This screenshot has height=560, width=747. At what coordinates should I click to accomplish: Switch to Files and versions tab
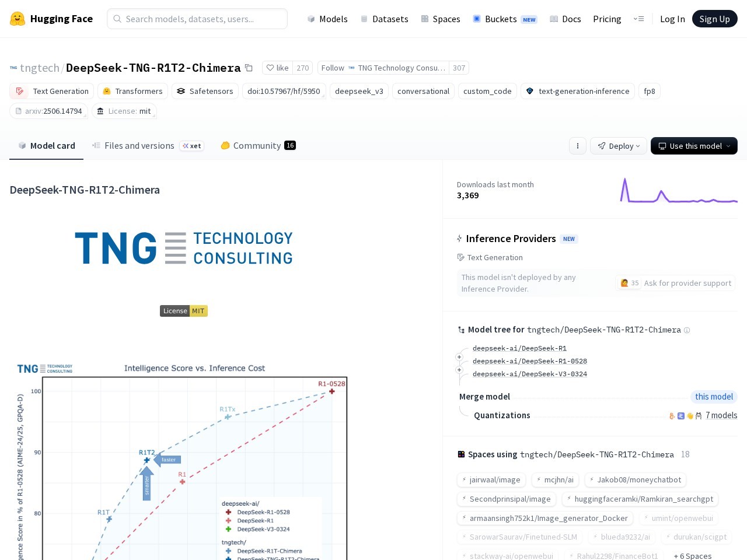click(139, 146)
